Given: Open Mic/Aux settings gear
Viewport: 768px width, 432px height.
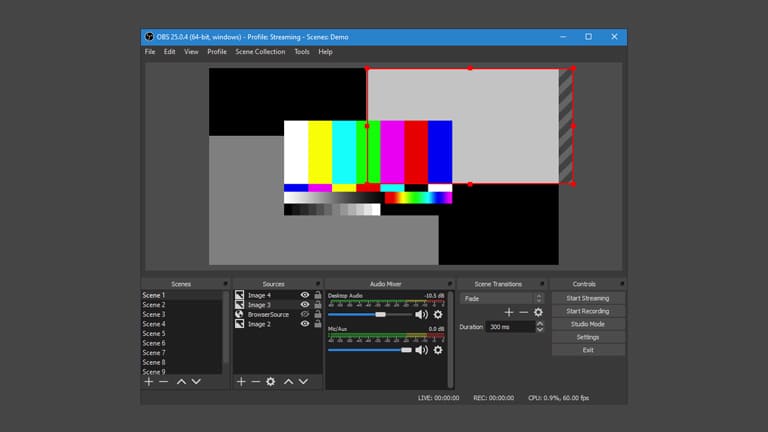Looking at the screenshot, I should pyautogui.click(x=438, y=350).
